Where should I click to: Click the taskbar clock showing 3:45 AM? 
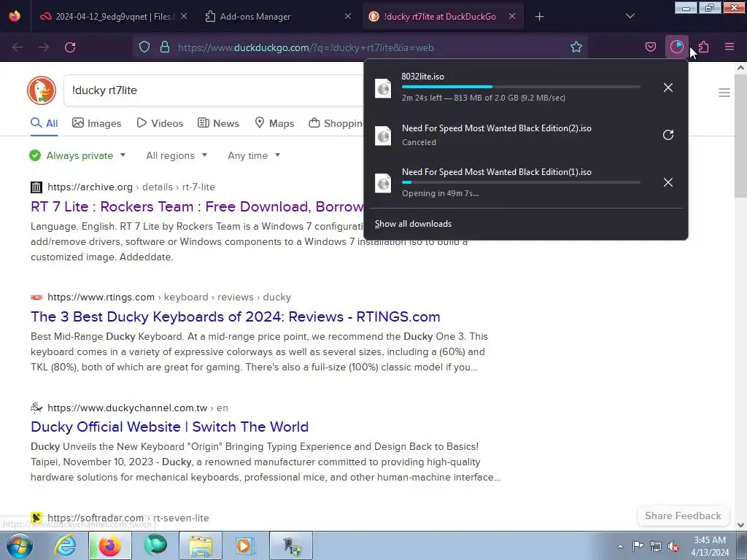pos(710,546)
